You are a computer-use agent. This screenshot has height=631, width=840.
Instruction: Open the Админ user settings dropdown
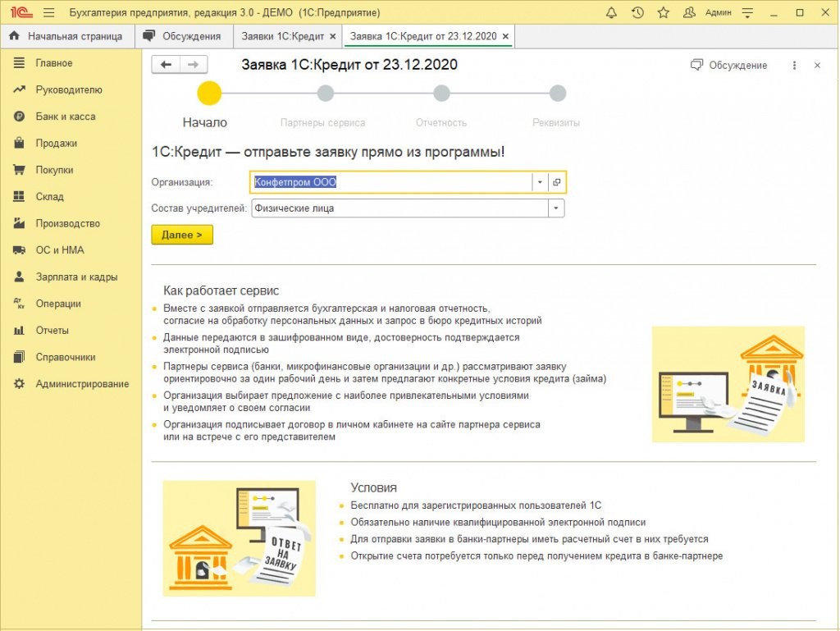pos(746,13)
